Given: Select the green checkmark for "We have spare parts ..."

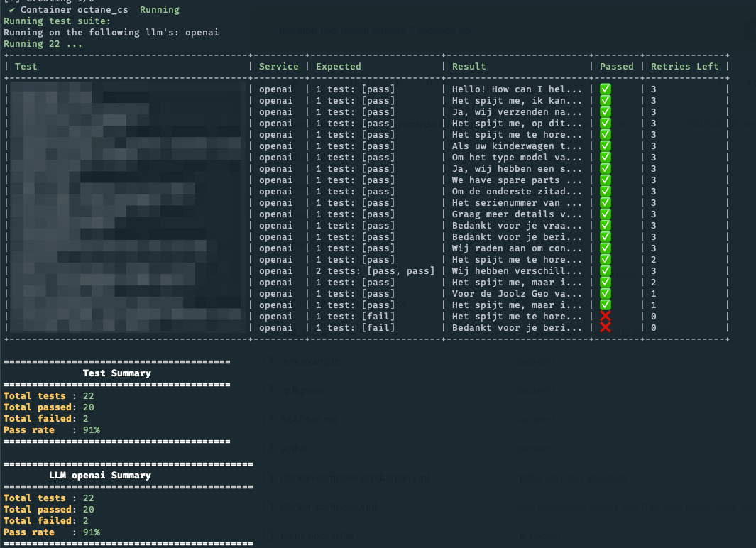Looking at the screenshot, I should point(606,180).
